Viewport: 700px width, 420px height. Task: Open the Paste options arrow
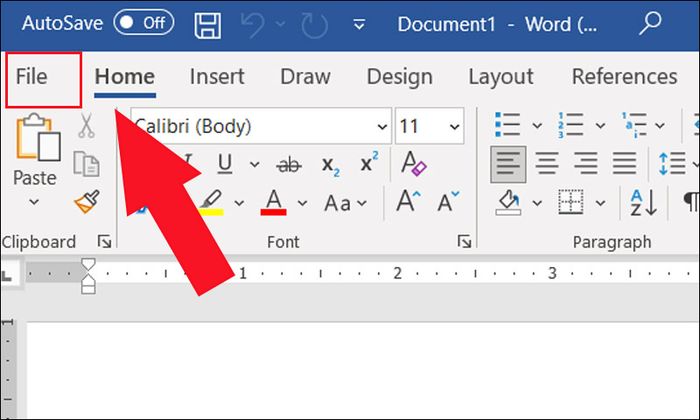tap(34, 202)
